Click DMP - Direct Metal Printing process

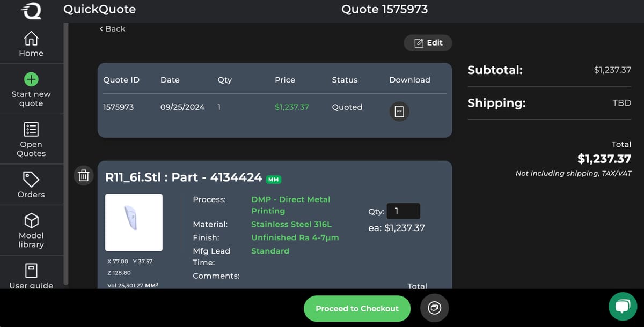coord(291,205)
